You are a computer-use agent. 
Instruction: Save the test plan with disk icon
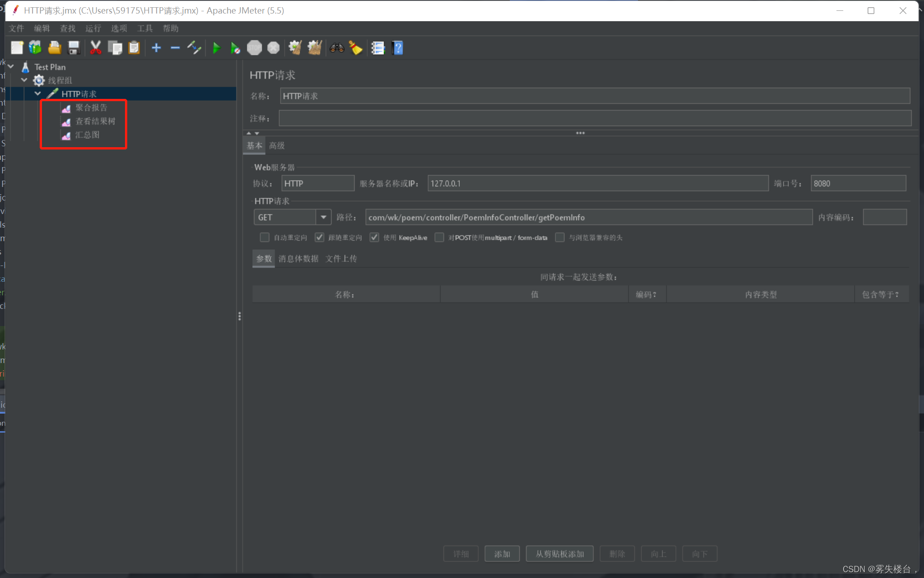point(74,48)
